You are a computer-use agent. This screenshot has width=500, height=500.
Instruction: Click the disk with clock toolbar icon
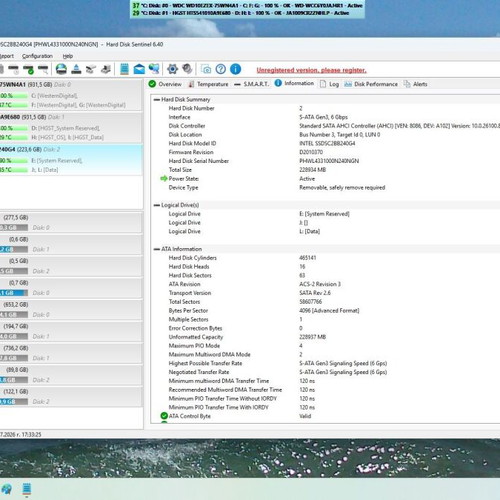14,69
